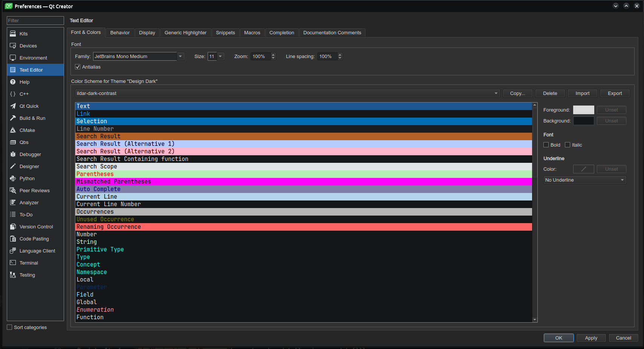The height and width of the screenshot is (349, 644).
Task: Click the Zoom percentage stepper arrows
Action: coord(274,56)
